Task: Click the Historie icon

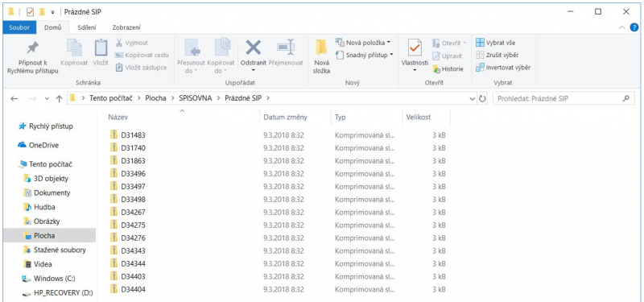Action: (436, 69)
